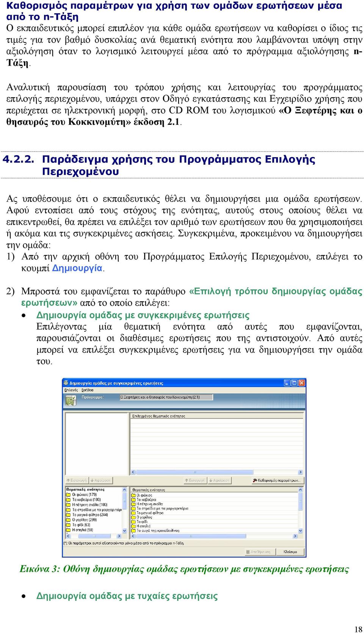
Task: Click folder icon of Η πέτρινη σκάλα (180)
Action: (x=69, y=505)
